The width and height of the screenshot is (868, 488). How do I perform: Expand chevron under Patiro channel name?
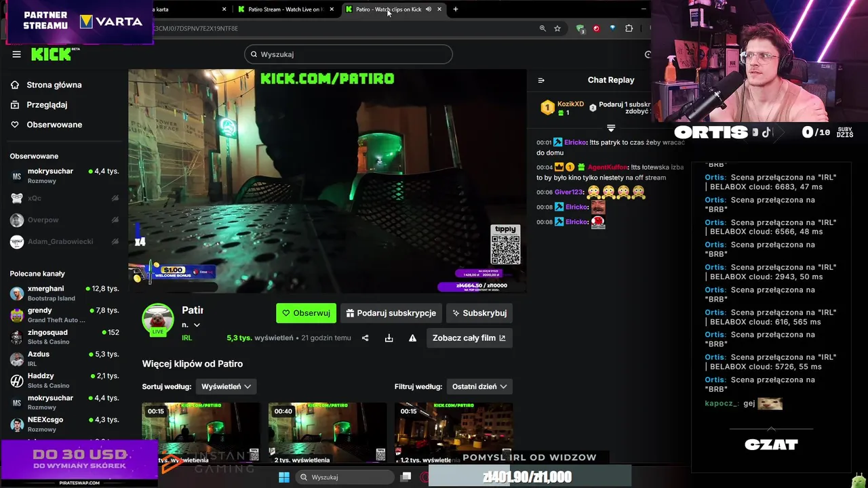197,325
